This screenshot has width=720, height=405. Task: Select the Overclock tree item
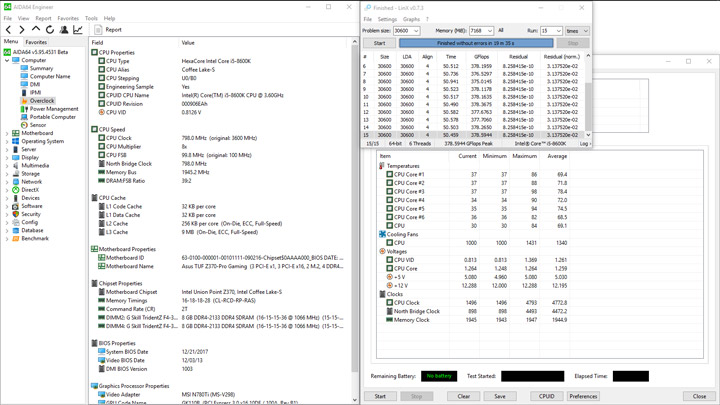click(42, 101)
